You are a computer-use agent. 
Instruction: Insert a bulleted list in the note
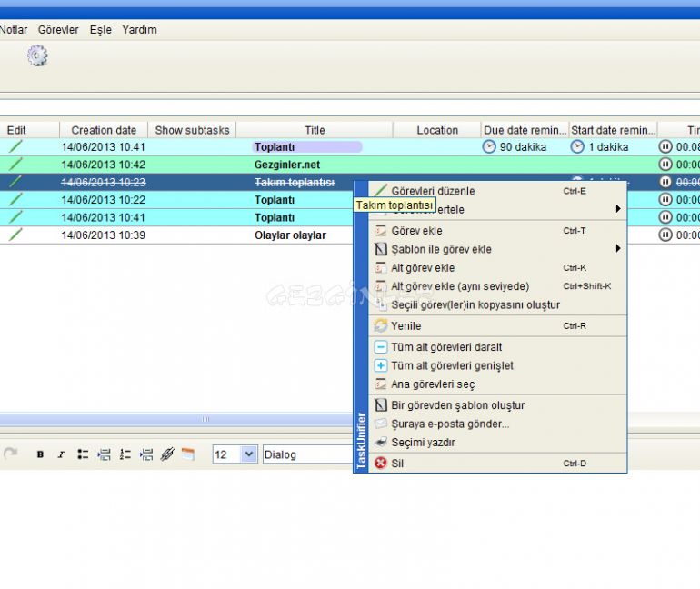click(83, 454)
